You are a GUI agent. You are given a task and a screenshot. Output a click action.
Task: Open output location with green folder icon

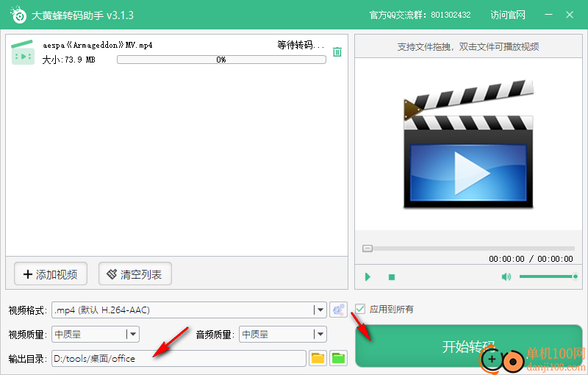tap(338, 358)
